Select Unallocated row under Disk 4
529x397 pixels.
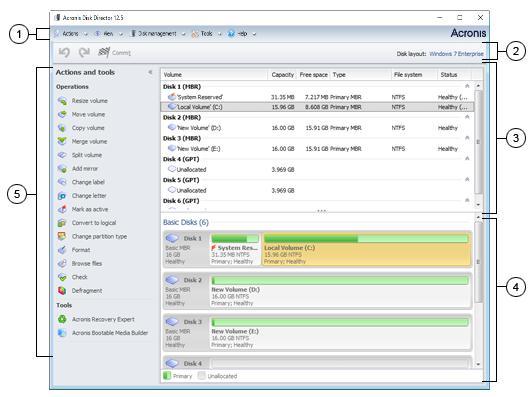[317, 169]
